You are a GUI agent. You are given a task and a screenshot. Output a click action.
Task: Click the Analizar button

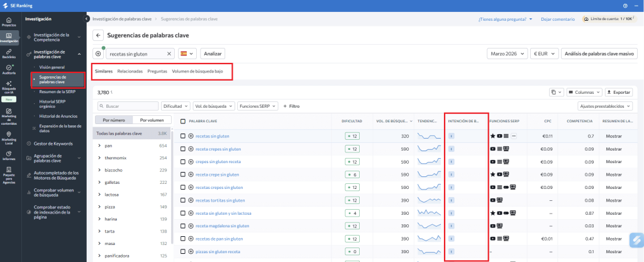pos(213,54)
